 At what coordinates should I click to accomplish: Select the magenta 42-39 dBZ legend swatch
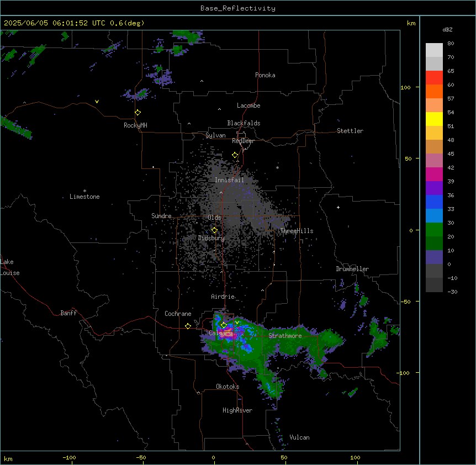[x=434, y=174]
